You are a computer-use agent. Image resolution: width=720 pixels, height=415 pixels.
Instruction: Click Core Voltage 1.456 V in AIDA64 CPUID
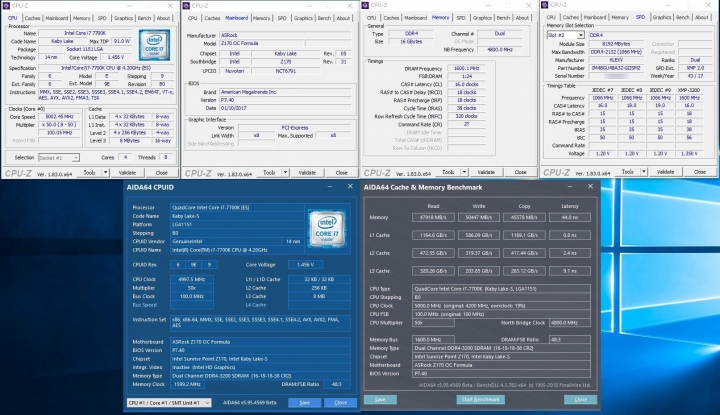[x=305, y=265]
